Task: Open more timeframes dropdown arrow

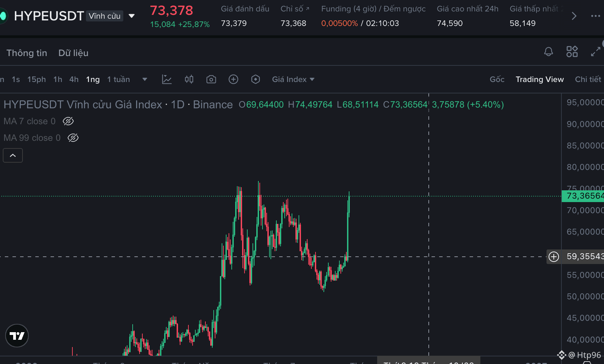Action: [x=145, y=79]
